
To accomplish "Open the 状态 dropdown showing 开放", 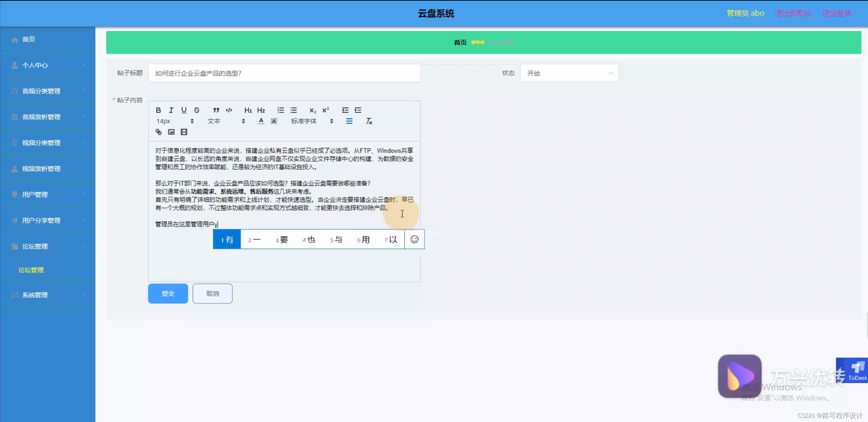I will (x=569, y=73).
